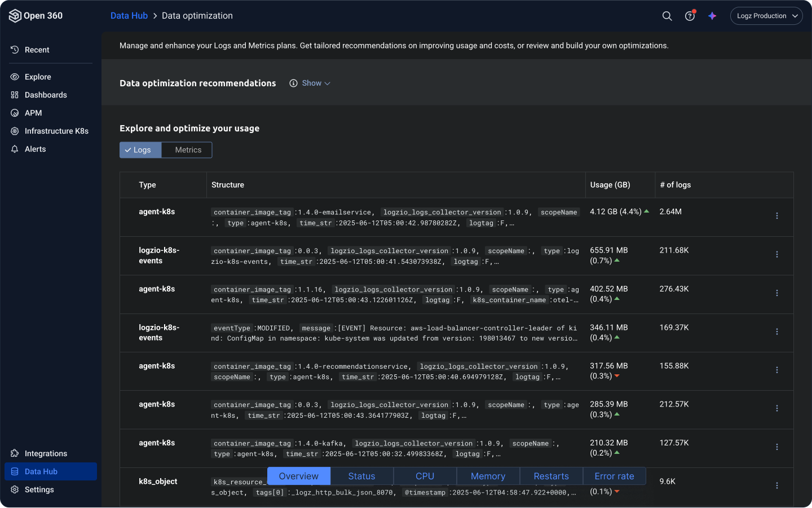Click the 285.39 MB usage value

[x=609, y=404]
